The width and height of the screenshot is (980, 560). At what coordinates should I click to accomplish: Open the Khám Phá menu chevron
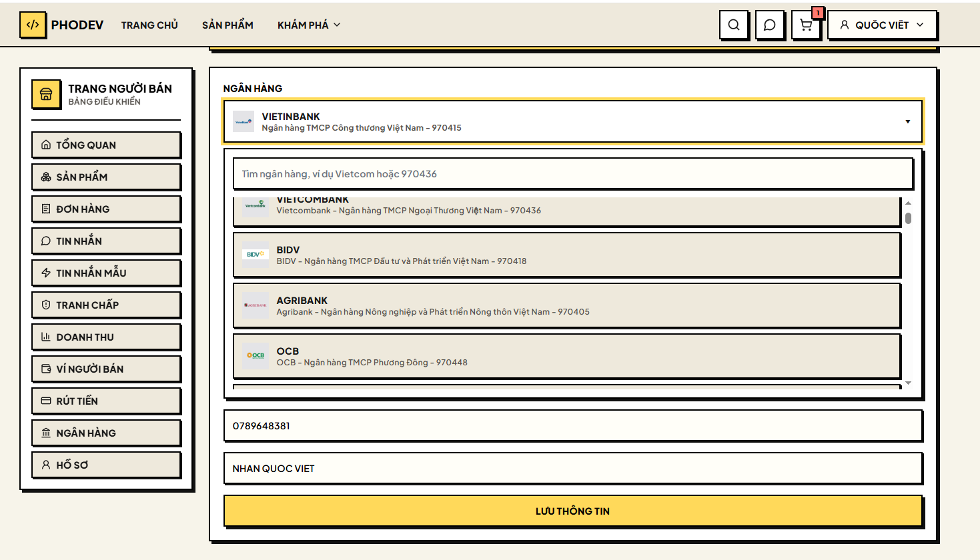point(337,25)
